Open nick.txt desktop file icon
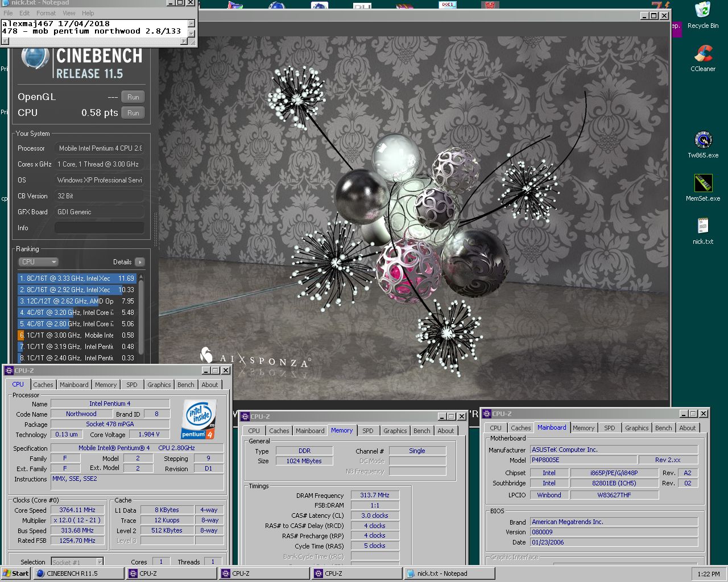Viewport: 728px width, 582px height. (x=703, y=231)
